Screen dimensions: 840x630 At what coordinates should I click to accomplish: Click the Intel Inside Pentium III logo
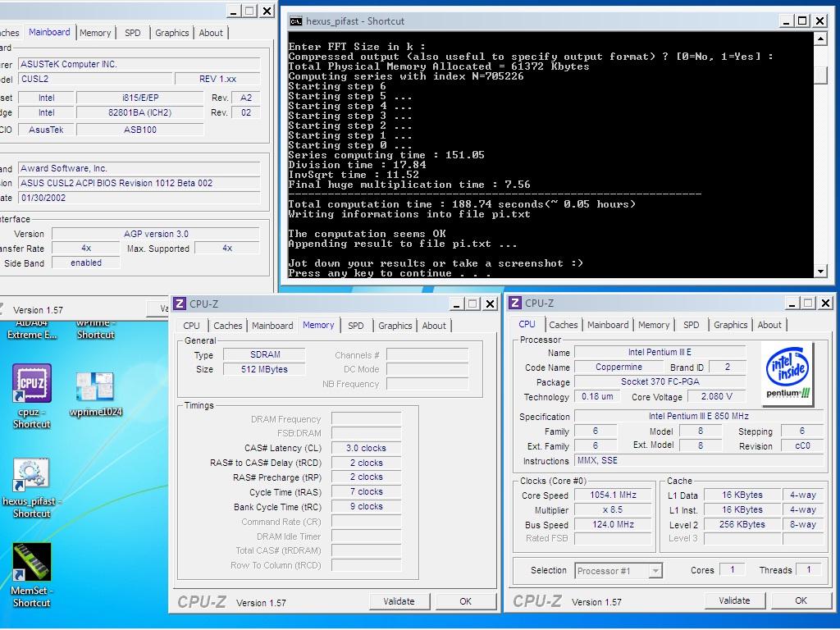pos(787,373)
